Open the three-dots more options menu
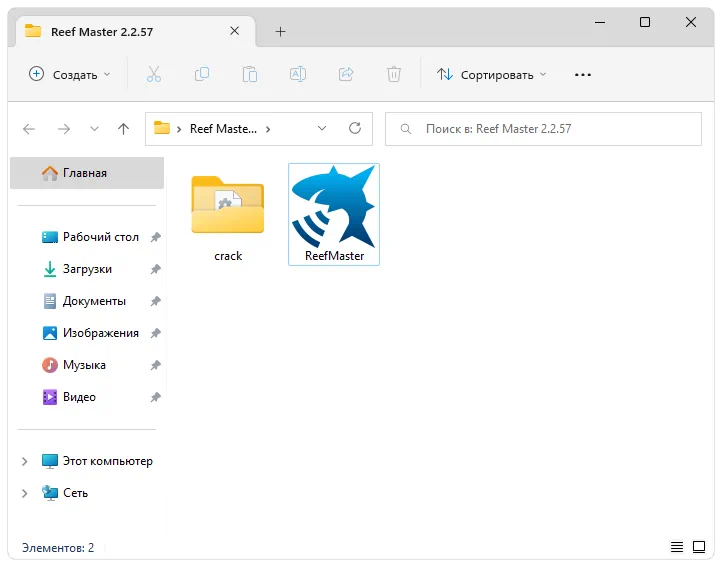The image size is (723, 569). tap(583, 75)
